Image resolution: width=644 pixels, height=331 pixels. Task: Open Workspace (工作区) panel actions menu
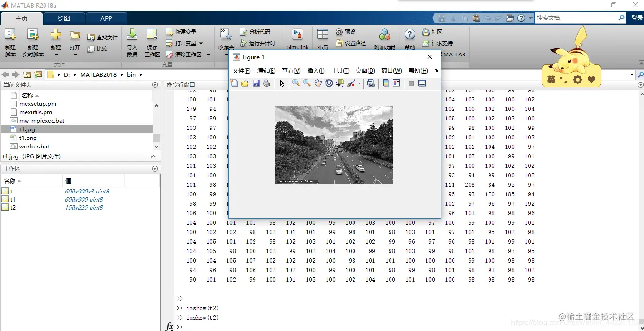click(155, 169)
